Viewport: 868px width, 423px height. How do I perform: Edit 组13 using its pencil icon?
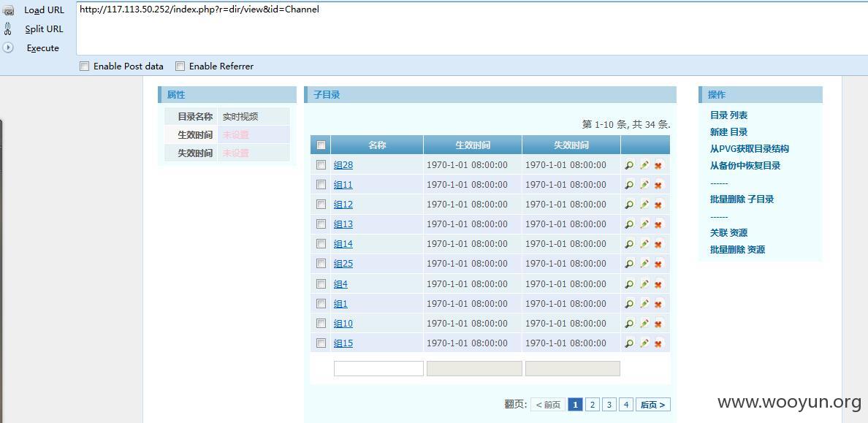click(644, 224)
